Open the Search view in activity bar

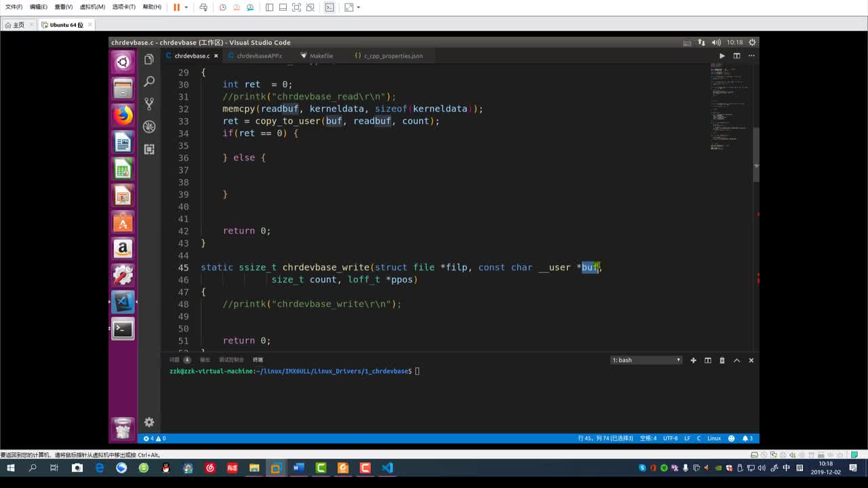tap(149, 81)
